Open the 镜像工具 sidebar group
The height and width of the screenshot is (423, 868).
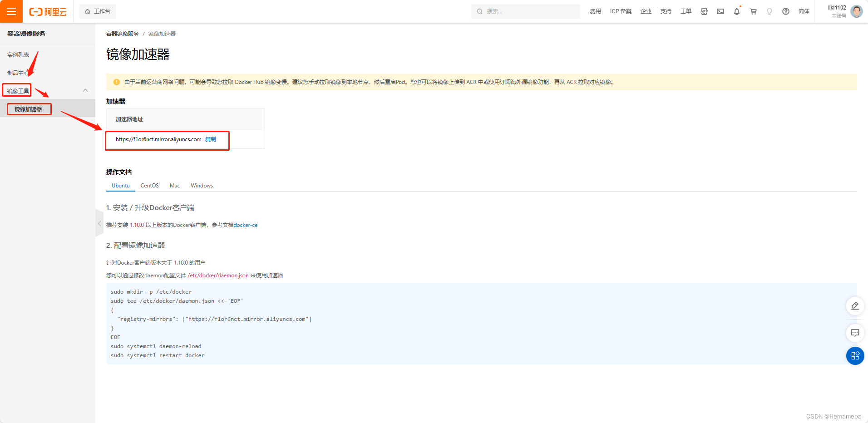tap(18, 91)
